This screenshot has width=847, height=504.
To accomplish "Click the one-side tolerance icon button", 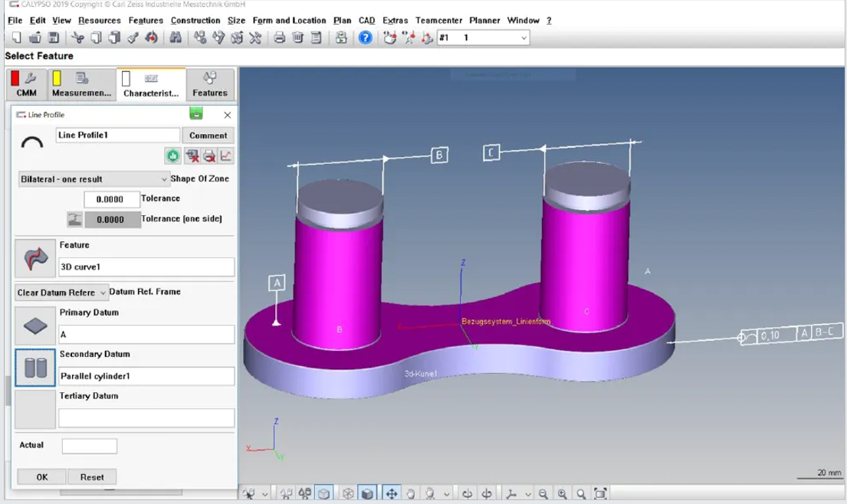I will [74, 219].
